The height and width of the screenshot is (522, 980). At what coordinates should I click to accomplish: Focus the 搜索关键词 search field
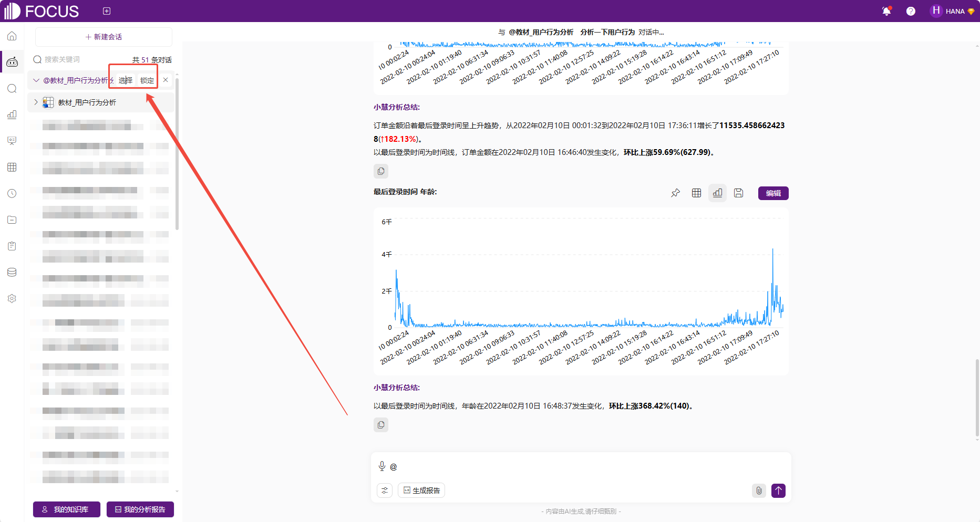pyautogui.click(x=79, y=60)
